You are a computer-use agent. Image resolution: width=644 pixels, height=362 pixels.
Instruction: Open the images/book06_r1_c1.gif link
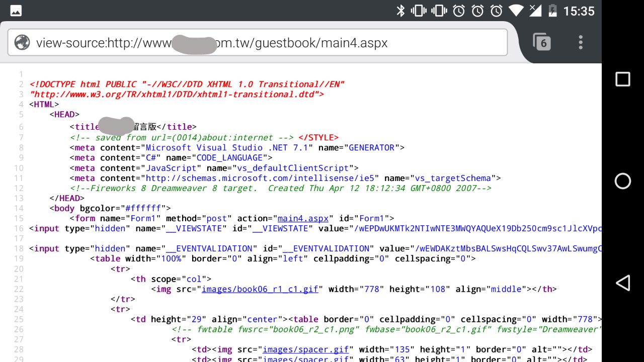pos(260,289)
